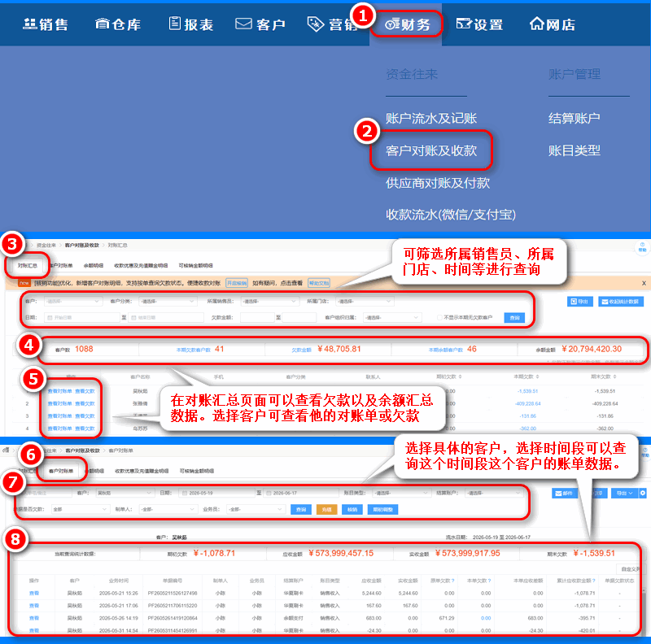Open the 所属门店 dropdown
651x644 pixels.
click(x=365, y=301)
